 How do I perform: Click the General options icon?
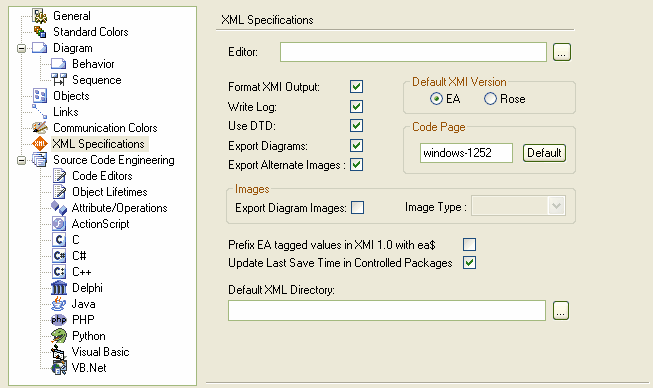40,16
